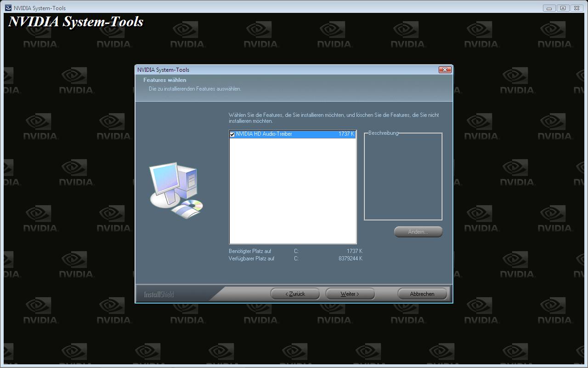
Task: Select the NVIDIA HD Audio-Treiber feature row
Action: click(293, 134)
